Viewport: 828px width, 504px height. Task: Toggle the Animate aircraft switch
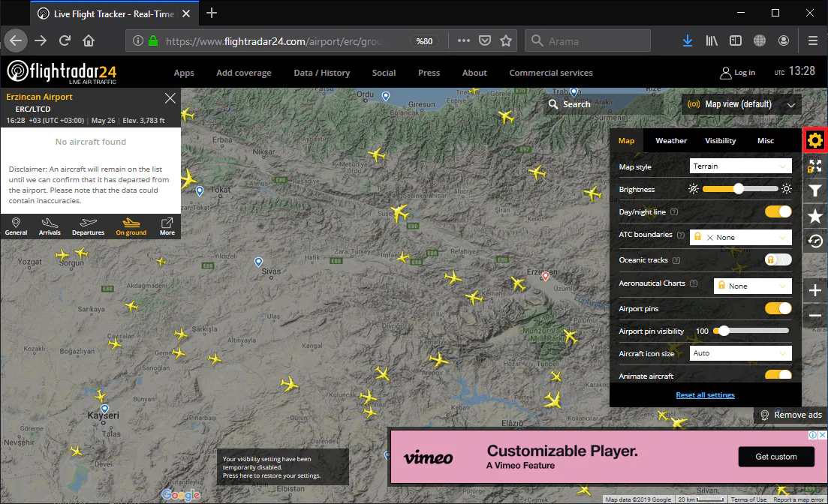(778, 375)
